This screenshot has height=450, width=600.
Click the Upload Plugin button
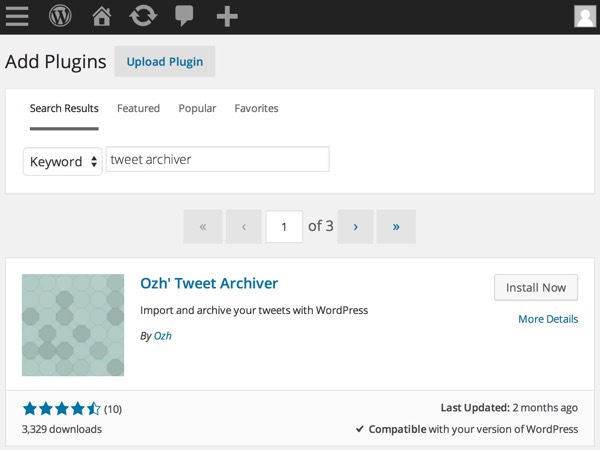(x=165, y=62)
